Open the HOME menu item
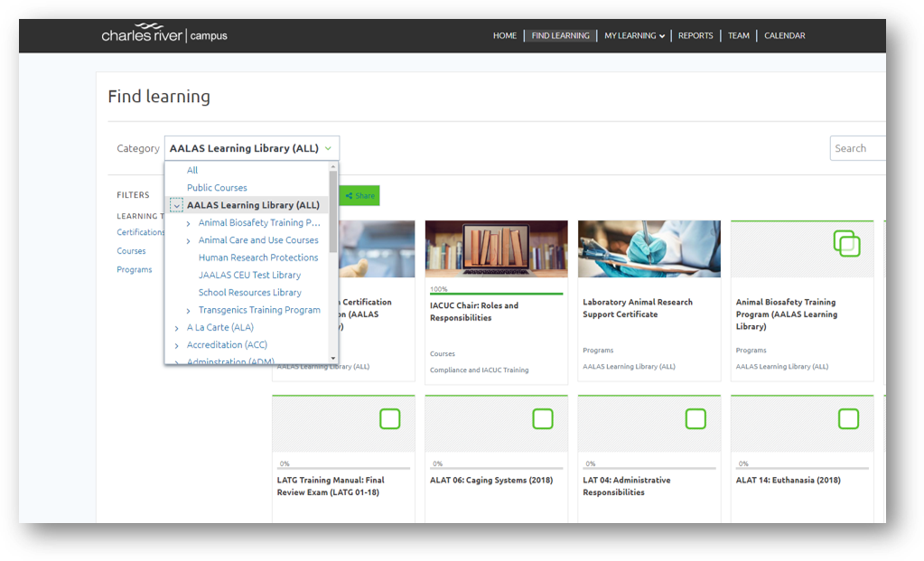924x561 pixels. [504, 35]
